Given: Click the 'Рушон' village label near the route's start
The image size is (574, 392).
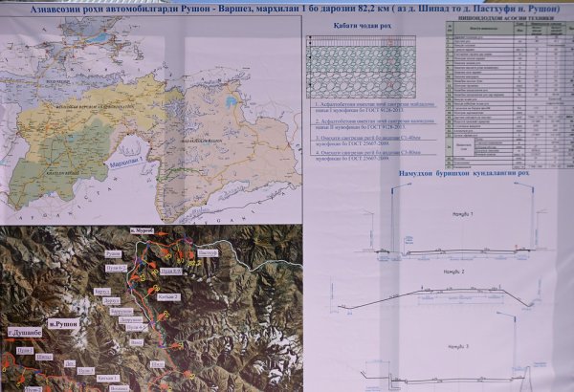Looking at the screenshot, I should [113, 253].
